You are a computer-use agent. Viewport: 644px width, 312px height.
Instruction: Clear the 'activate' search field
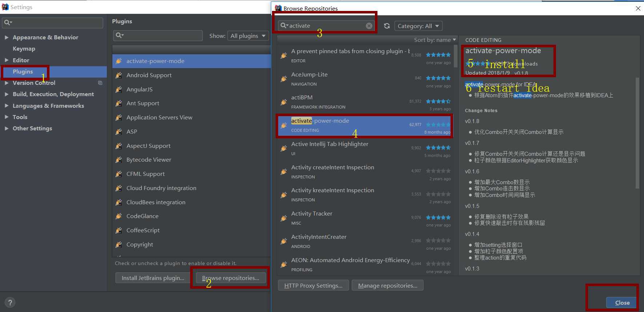pyautogui.click(x=369, y=25)
